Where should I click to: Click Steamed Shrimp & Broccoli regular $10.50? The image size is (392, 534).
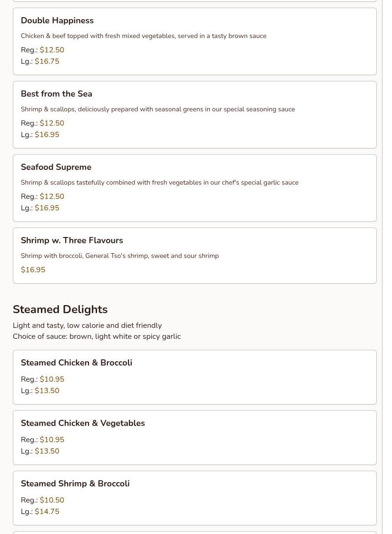coord(52,500)
